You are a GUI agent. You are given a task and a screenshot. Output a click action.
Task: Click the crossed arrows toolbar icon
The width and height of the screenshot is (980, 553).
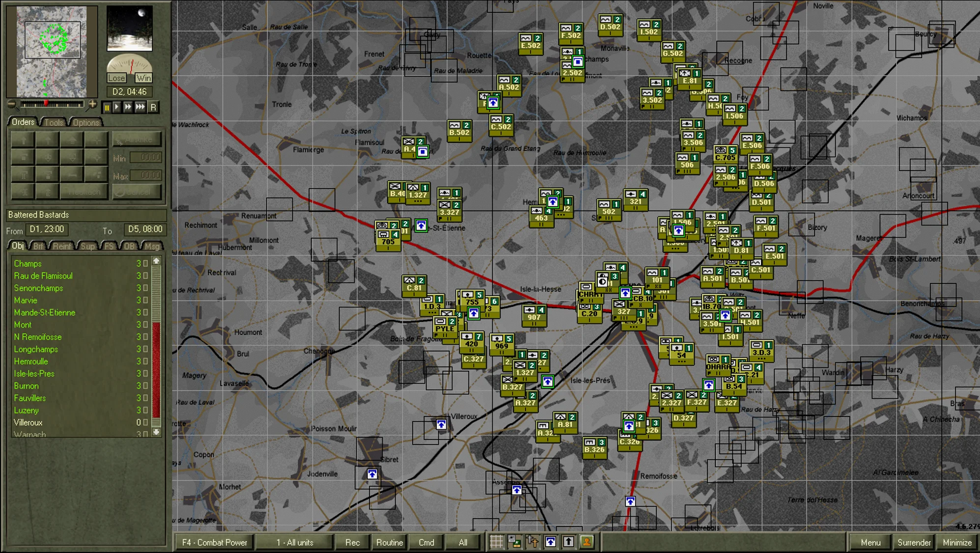[532, 542]
